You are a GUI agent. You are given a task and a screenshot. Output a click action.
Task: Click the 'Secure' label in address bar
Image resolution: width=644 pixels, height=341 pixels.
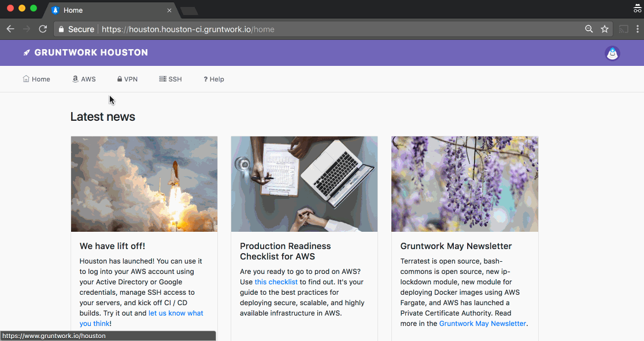[x=81, y=29]
